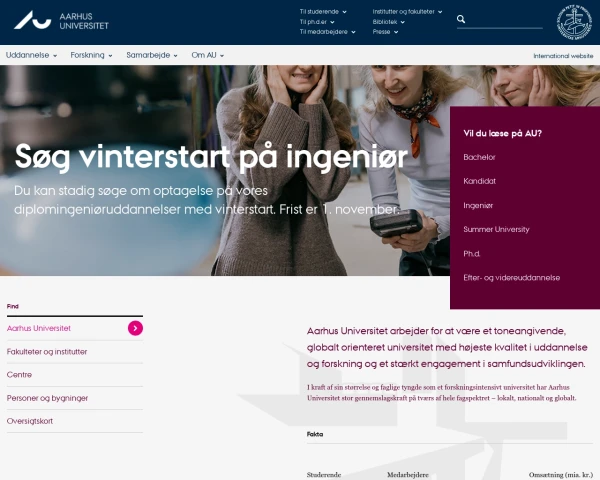Expand the Til ph.d.er dropdown

317,22
